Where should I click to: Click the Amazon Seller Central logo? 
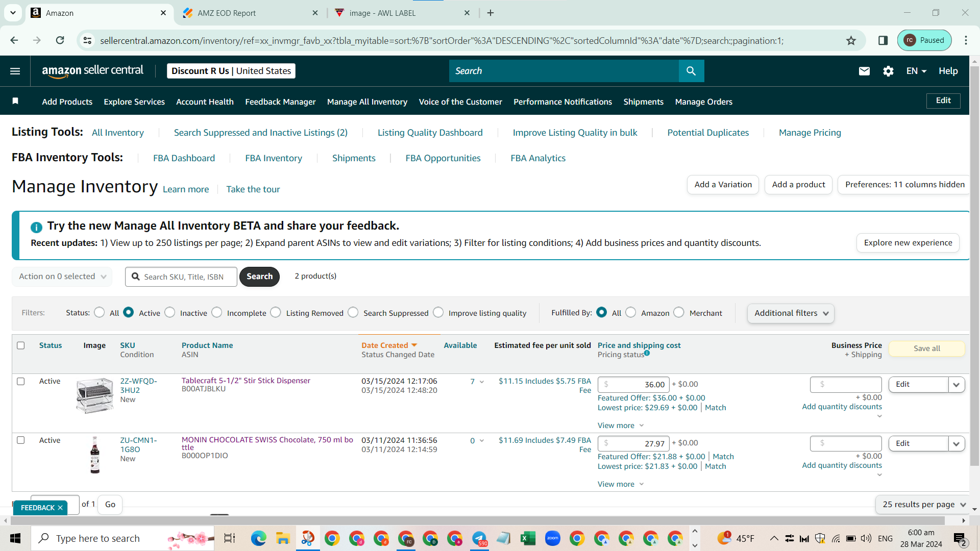[92, 71]
